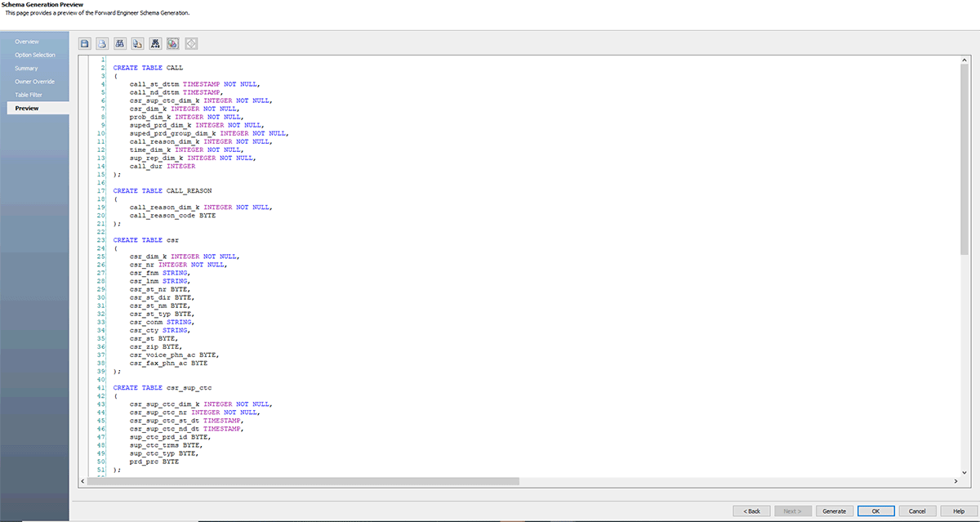Image resolution: width=980 pixels, height=522 pixels.
Task: Click the diamond-shaped toolbar icon
Action: click(191, 43)
